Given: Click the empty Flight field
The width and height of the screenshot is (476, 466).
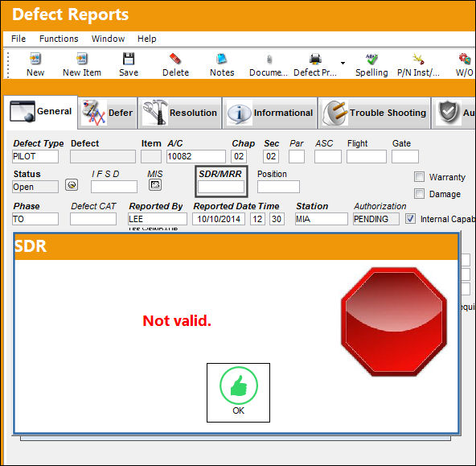Looking at the screenshot, I should click(367, 156).
